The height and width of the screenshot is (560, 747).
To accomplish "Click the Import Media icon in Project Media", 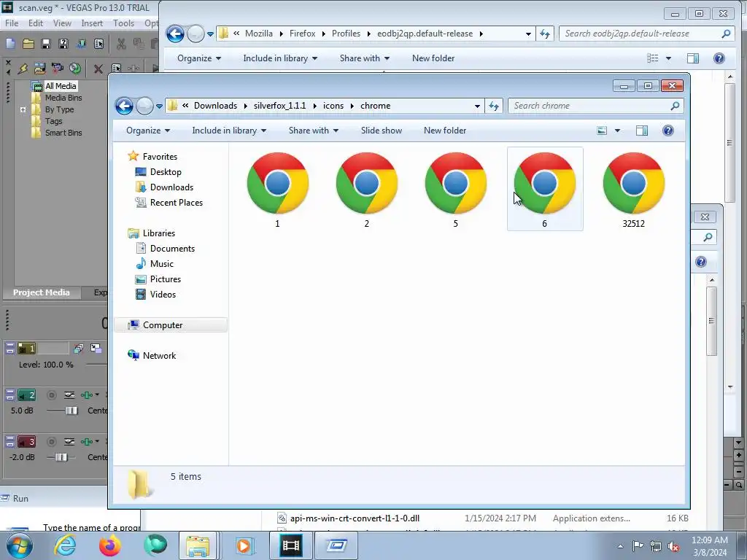I will [x=39, y=69].
